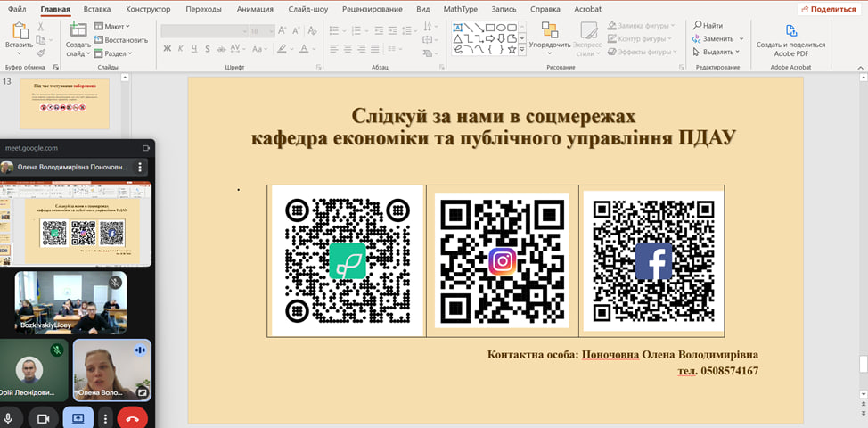Image resolution: width=868 pixels, height=428 pixels.
Task: Toggle the Meet picture-in-picture window icon
Action: (146, 148)
